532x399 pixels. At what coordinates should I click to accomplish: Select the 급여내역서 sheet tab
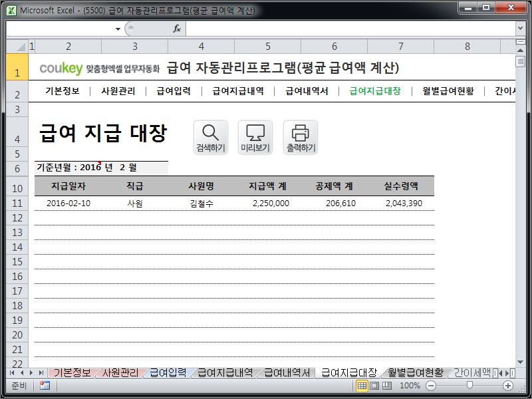(x=287, y=372)
